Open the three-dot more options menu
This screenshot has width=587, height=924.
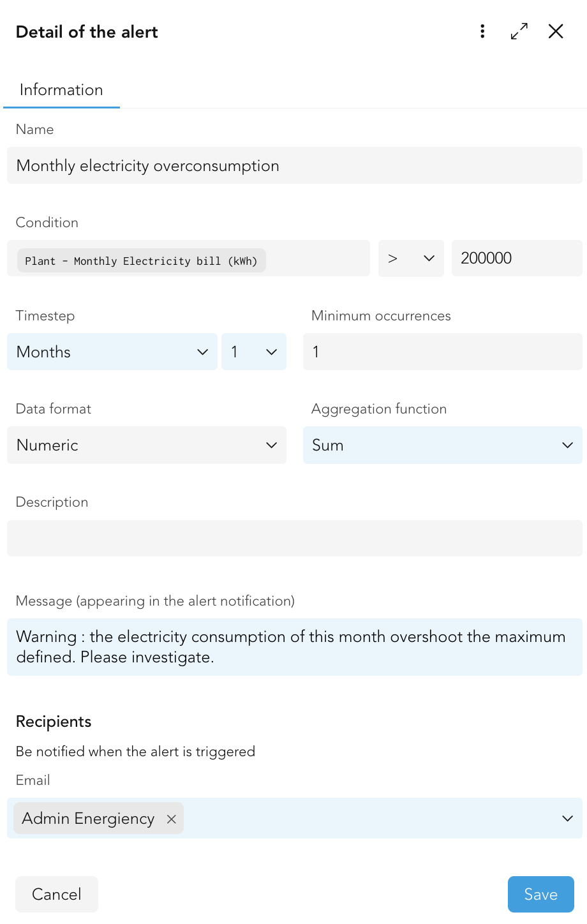click(482, 31)
